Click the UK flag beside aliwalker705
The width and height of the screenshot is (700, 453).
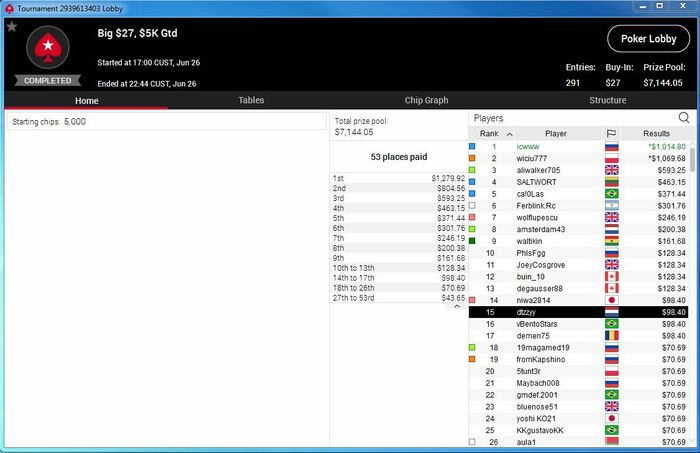pyautogui.click(x=612, y=170)
